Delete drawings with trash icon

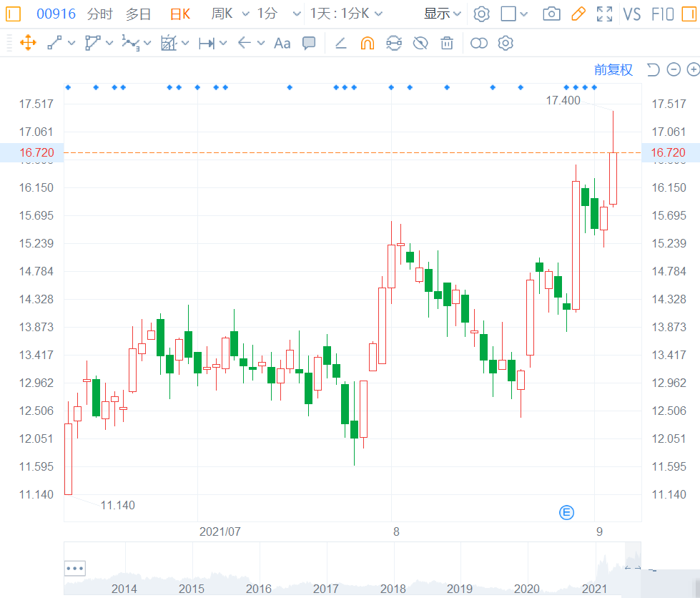[447, 43]
